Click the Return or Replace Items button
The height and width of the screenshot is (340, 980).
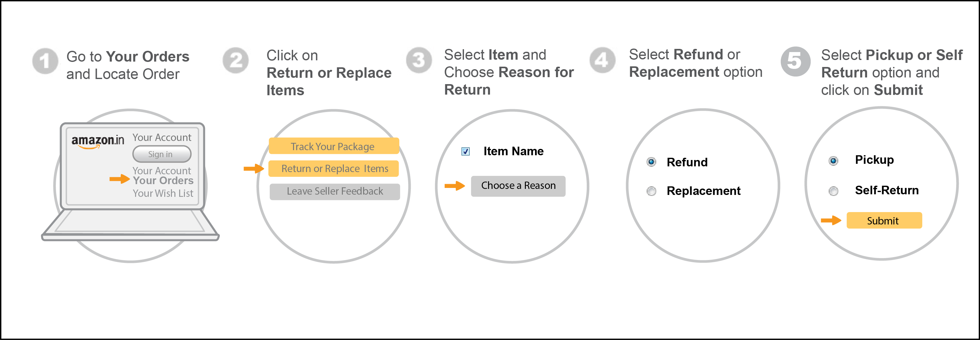pos(334,169)
